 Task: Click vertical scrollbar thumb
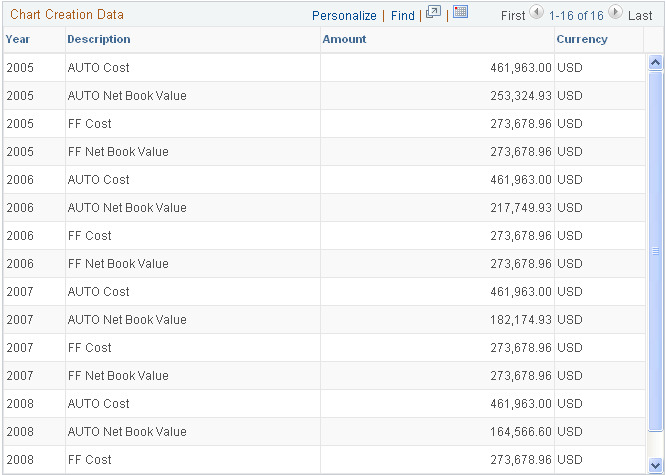(655, 251)
